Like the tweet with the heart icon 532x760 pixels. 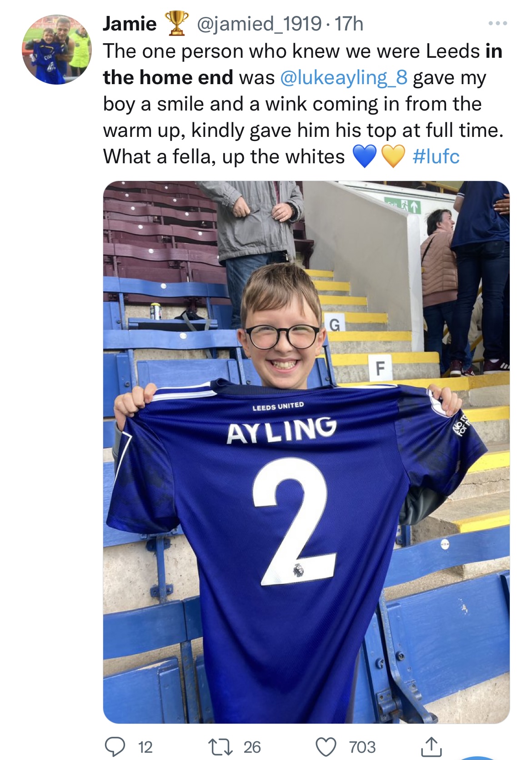coord(326,747)
